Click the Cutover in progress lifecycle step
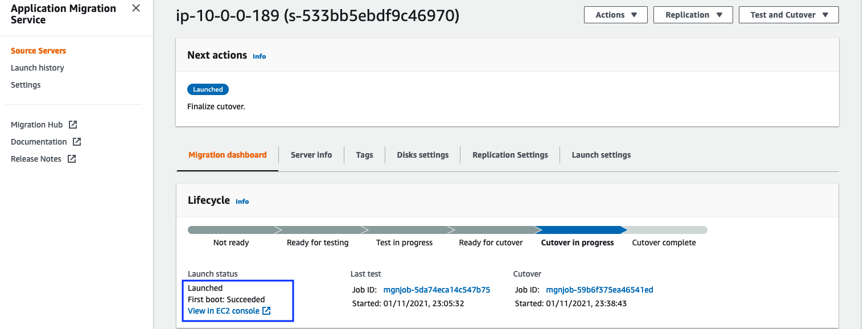This screenshot has height=329, width=868. (577, 242)
